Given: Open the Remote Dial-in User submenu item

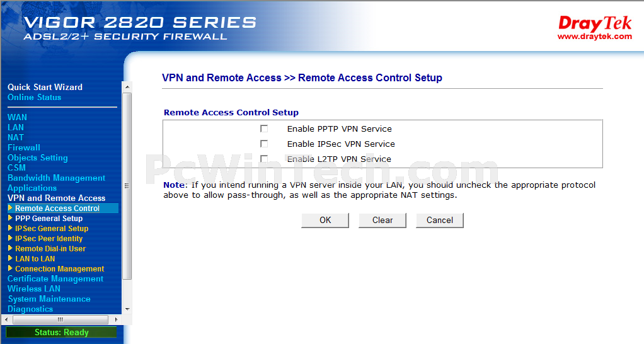Looking at the screenshot, I should click(x=50, y=248).
